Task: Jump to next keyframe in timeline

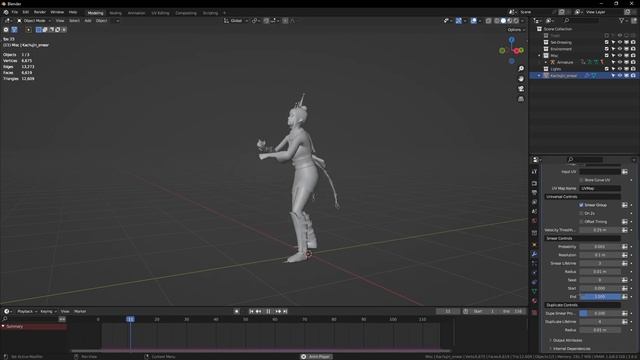Action: pyautogui.click(x=278, y=311)
